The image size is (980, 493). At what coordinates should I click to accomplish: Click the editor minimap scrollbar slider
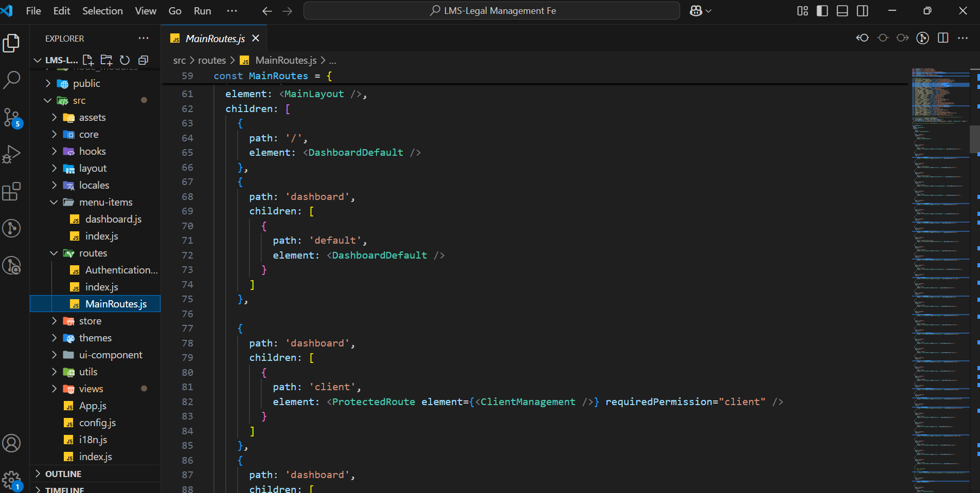(x=974, y=139)
